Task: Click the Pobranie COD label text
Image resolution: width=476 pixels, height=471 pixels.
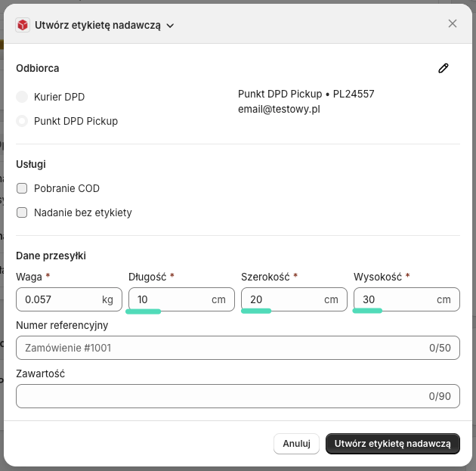Action: pos(66,188)
